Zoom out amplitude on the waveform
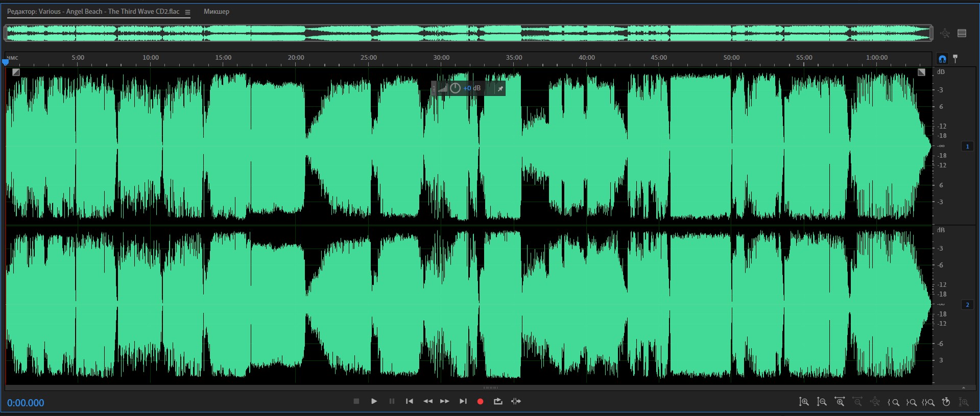980x416 pixels. pos(822,402)
